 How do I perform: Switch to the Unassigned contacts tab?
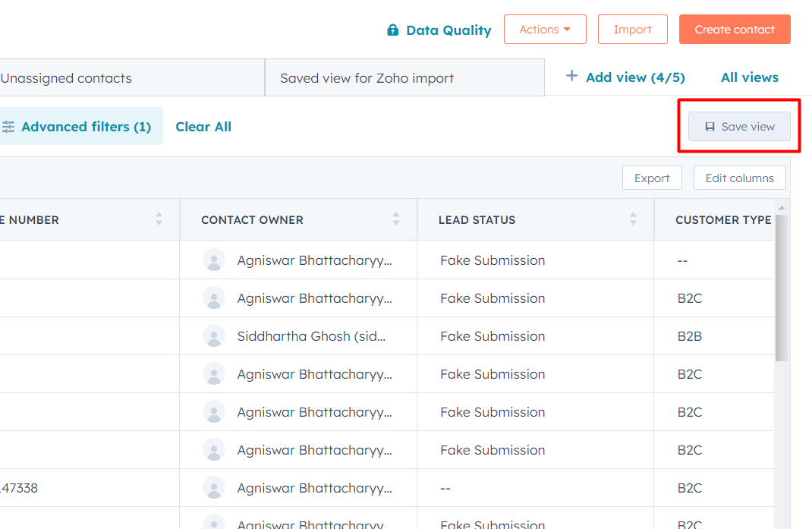tap(67, 77)
